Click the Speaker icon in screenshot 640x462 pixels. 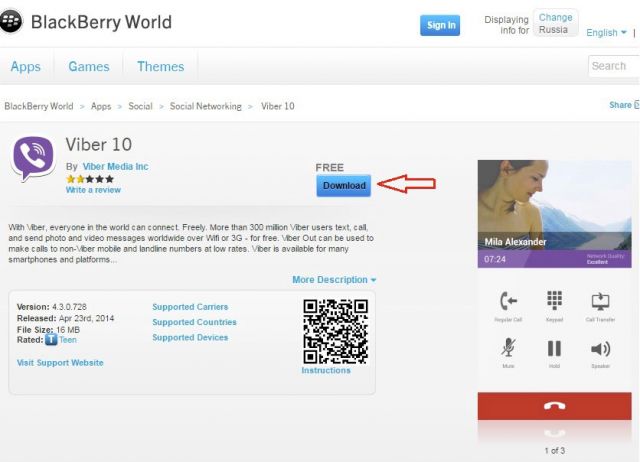600,349
